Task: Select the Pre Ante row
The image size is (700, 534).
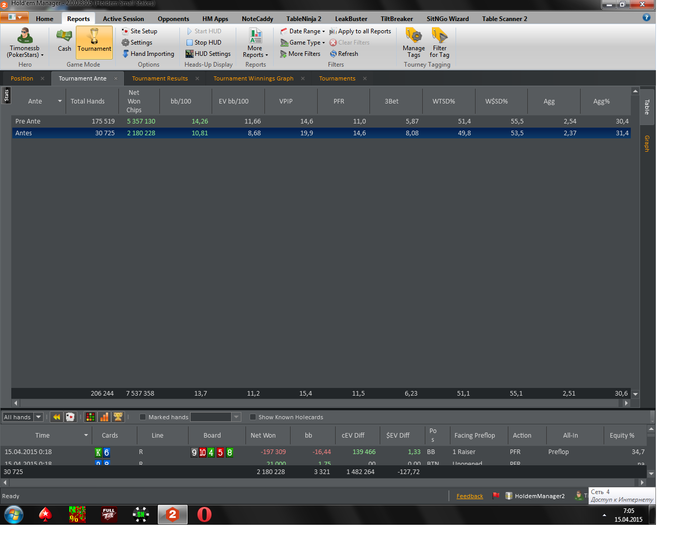Action: pos(321,121)
